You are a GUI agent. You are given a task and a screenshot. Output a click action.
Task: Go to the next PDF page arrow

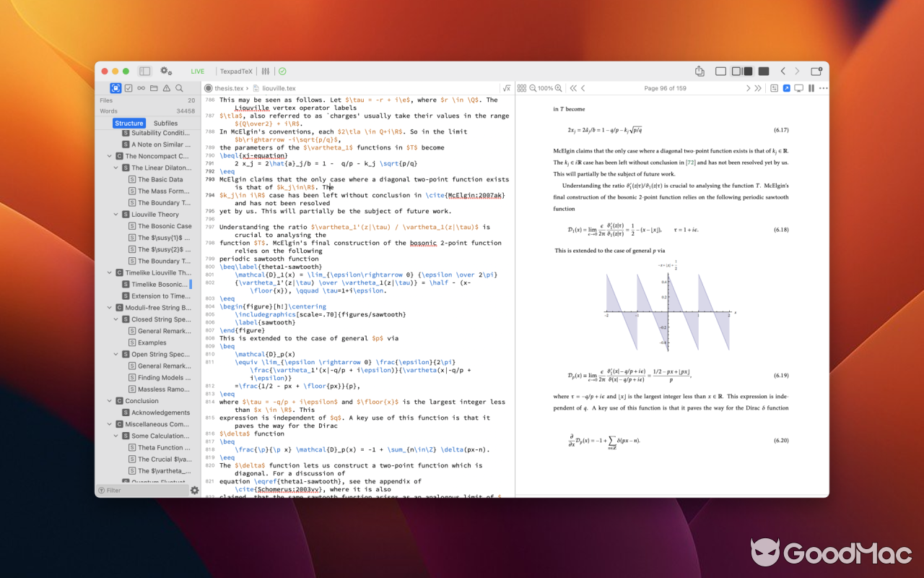coord(749,88)
